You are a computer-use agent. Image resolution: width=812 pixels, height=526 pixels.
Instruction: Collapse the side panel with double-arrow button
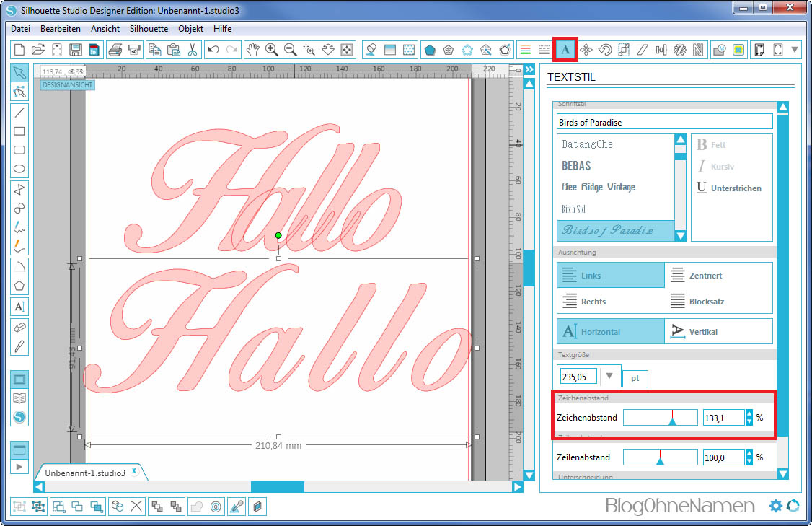529,70
